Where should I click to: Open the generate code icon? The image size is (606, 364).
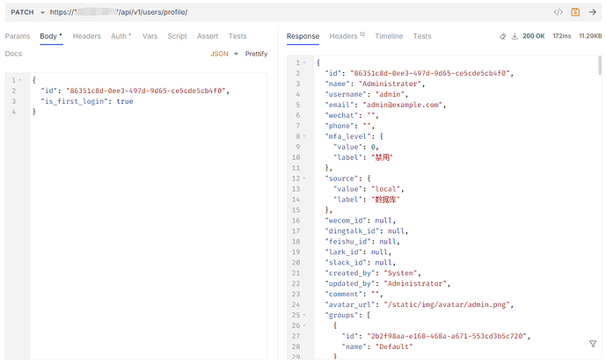point(559,12)
